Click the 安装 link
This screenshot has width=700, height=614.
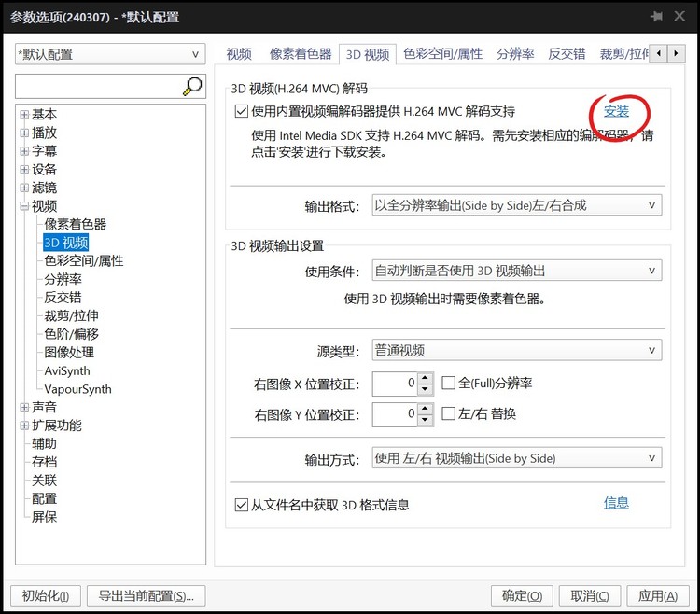[x=616, y=111]
